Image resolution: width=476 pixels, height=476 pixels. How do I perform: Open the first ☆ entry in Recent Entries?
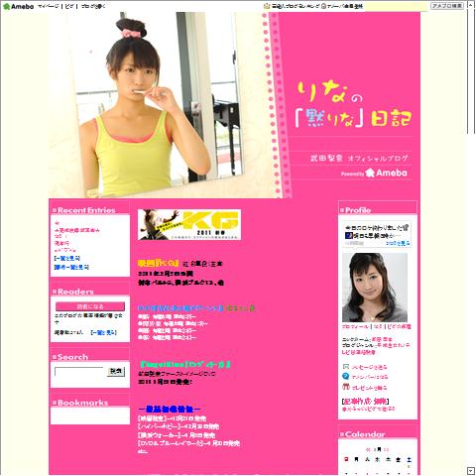tap(58, 223)
